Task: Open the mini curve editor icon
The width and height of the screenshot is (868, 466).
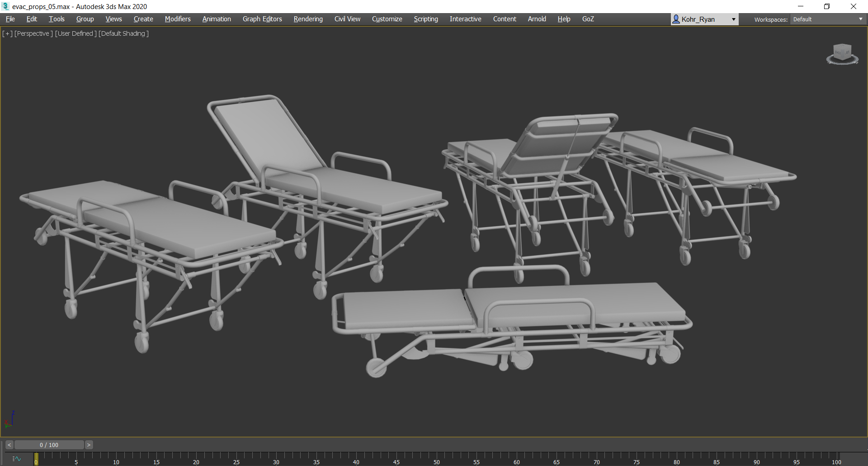Action: tap(17, 459)
